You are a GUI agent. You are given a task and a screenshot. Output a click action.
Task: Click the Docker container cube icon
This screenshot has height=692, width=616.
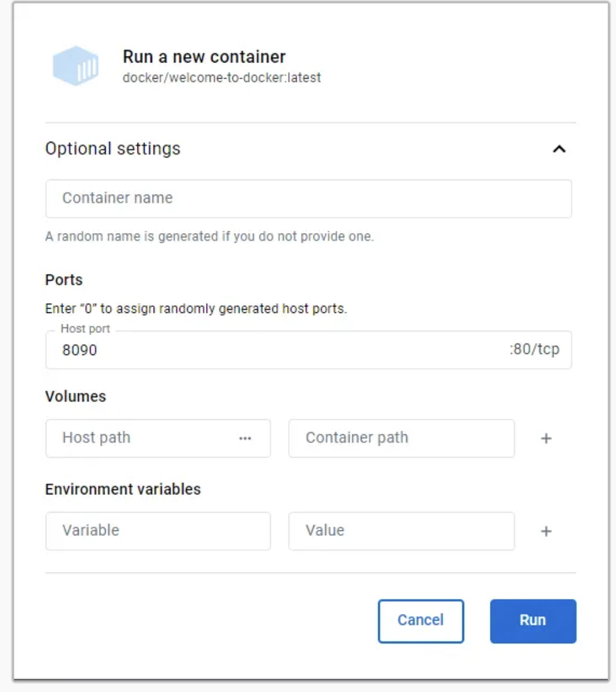[76, 65]
